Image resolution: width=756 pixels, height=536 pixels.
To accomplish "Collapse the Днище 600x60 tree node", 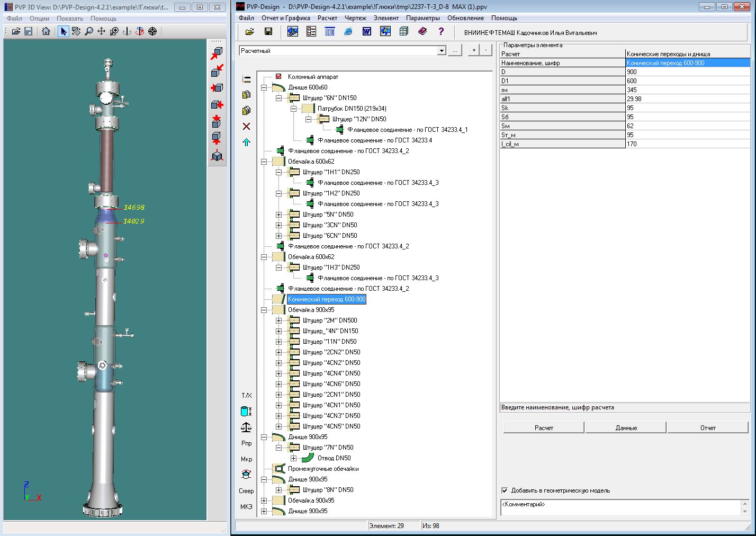I will click(x=264, y=87).
